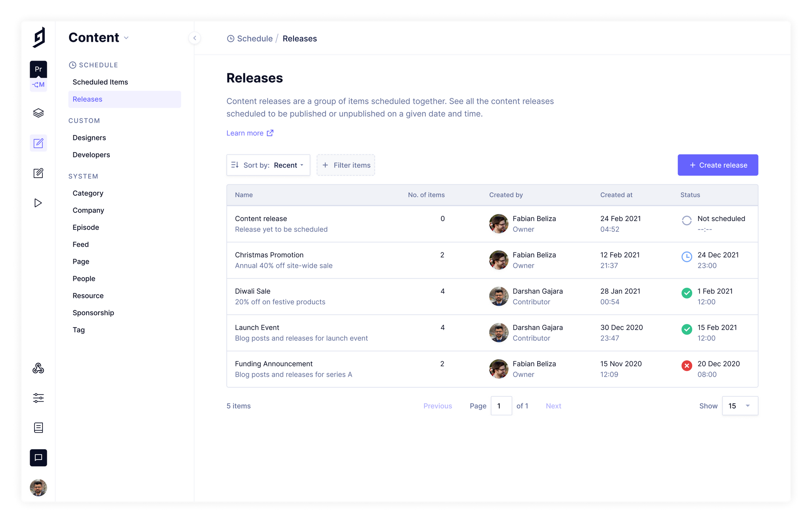Click the Hygraph logo icon
Screen dimensions: 812x523
(38, 38)
